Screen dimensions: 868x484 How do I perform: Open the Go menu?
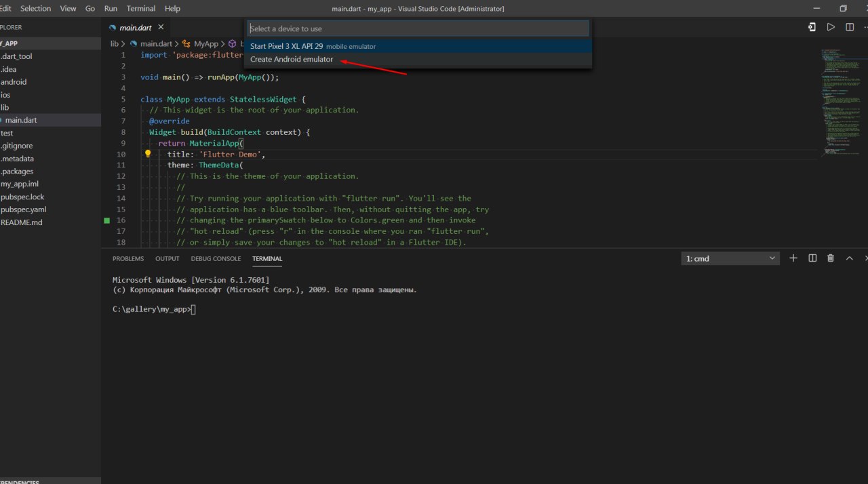[90, 8]
